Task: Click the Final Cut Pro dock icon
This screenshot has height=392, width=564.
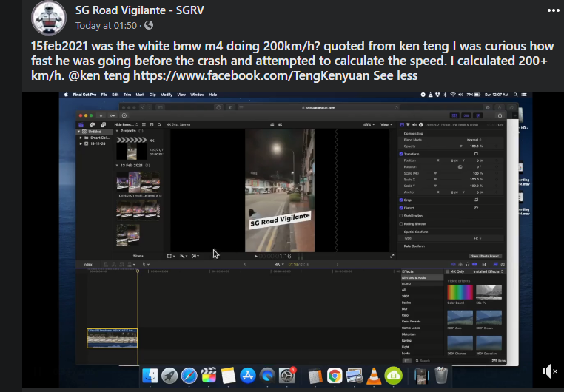Action: click(x=208, y=375)
